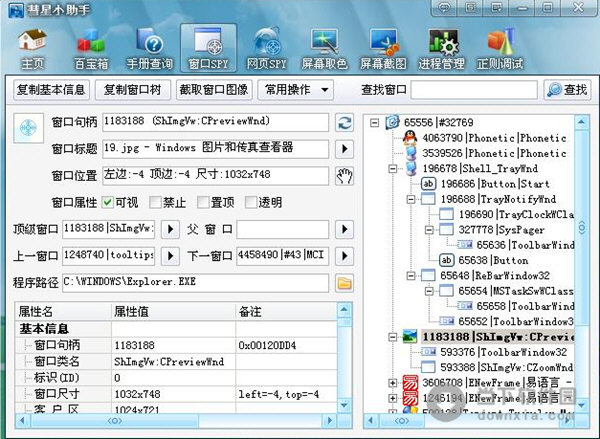Click the property table scroll-down arrow
600x439 pixels.
click(x=344, y=405)
